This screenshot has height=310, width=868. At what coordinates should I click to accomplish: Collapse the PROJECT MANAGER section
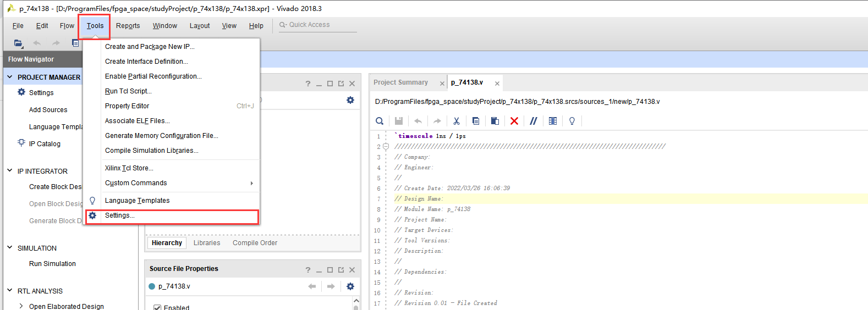[9, 77]
